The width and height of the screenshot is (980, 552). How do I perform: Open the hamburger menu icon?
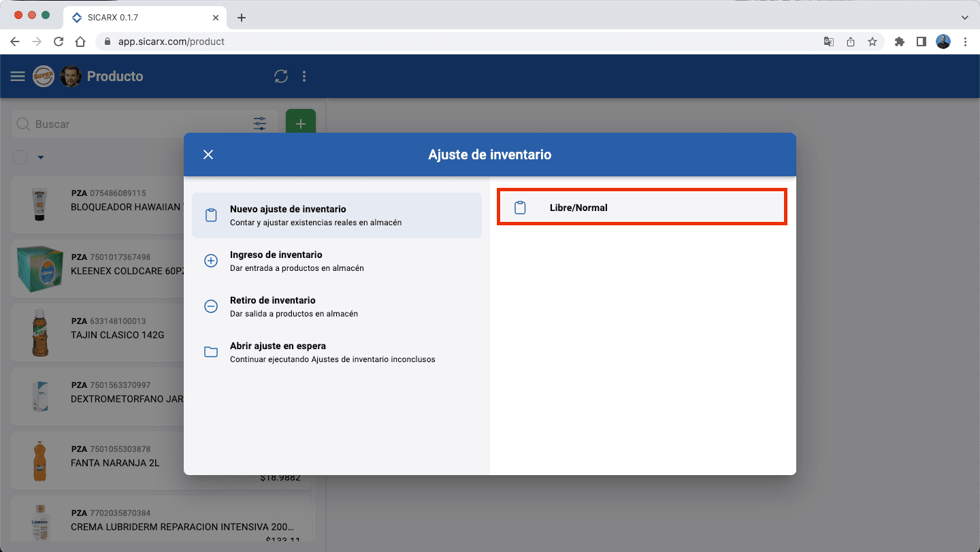[17, 76]
